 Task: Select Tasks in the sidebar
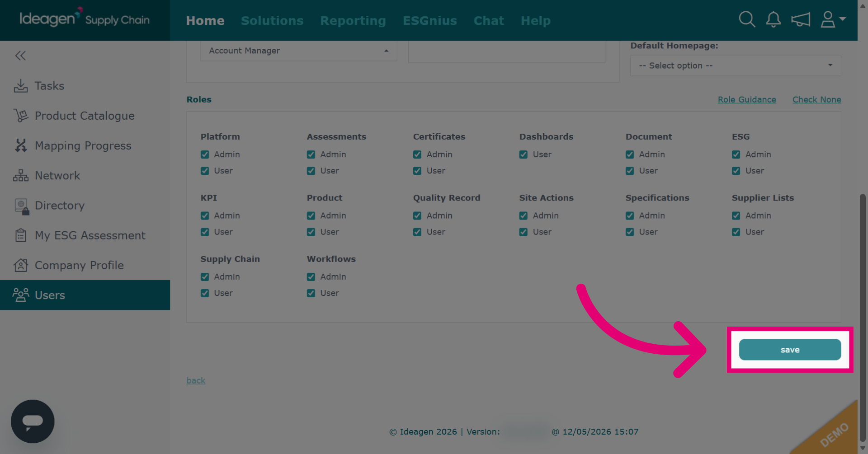(85, 86)
